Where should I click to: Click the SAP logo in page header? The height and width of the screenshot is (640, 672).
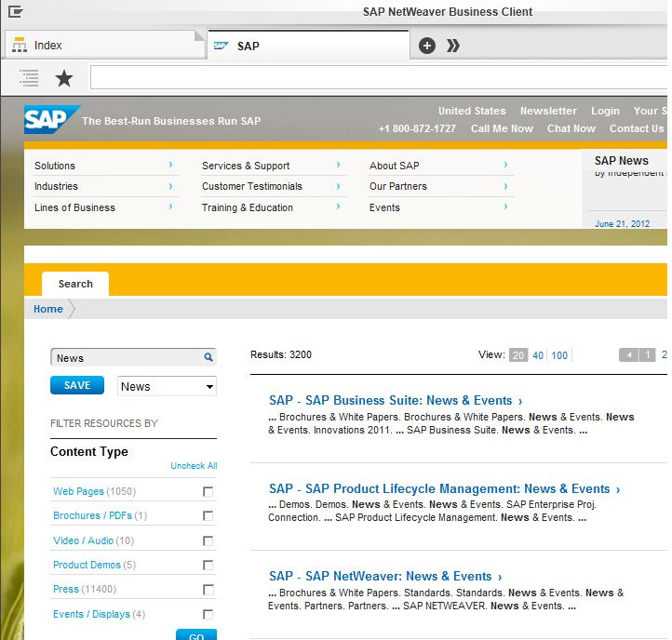point(50,120)
